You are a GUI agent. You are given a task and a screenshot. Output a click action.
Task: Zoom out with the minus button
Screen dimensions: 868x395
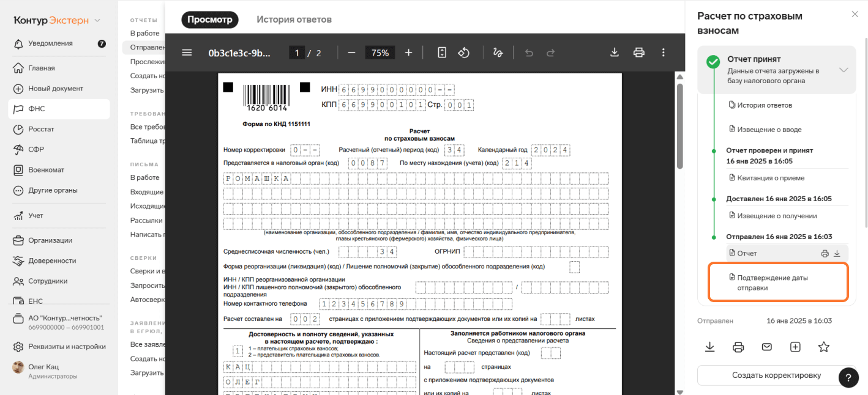click(351, 53)
